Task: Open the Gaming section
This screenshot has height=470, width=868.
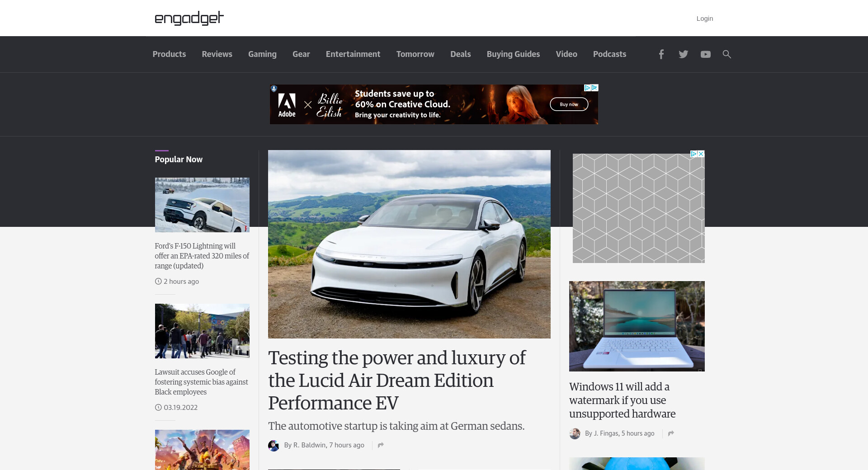Action: point(262,54)
